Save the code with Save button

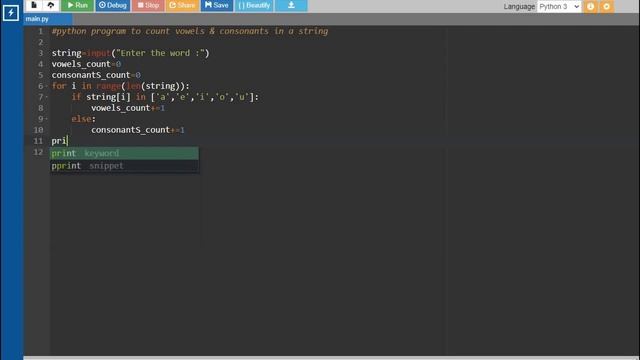pos(216,5)
